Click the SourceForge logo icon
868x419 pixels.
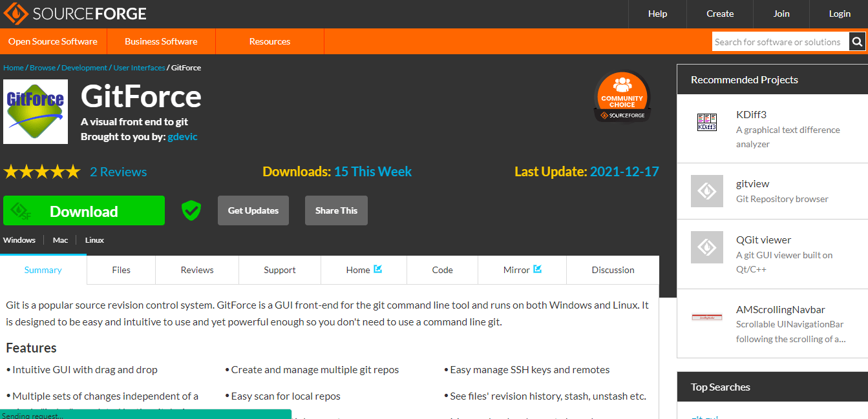pyautogui.click(x=15, y=14)
